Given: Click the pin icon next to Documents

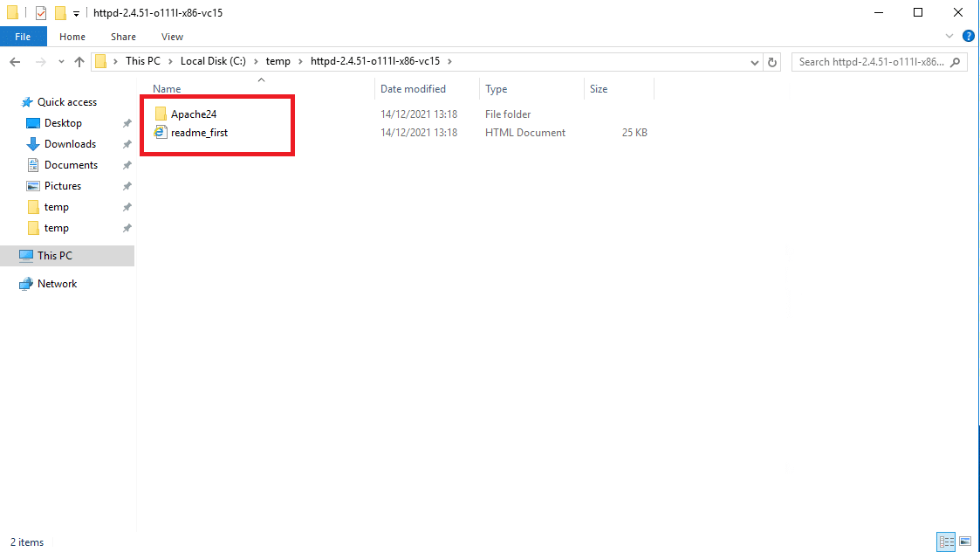Looking at the screenshot, I should [127, 165].
